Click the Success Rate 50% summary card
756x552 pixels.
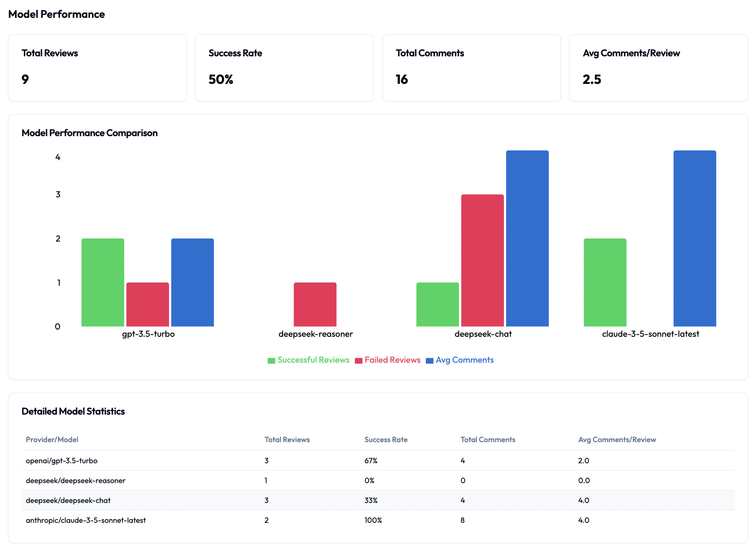click(284, 68)
